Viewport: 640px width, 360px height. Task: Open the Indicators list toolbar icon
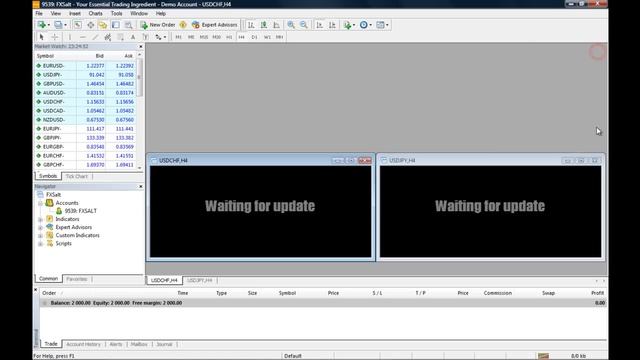tap(347, 25)
